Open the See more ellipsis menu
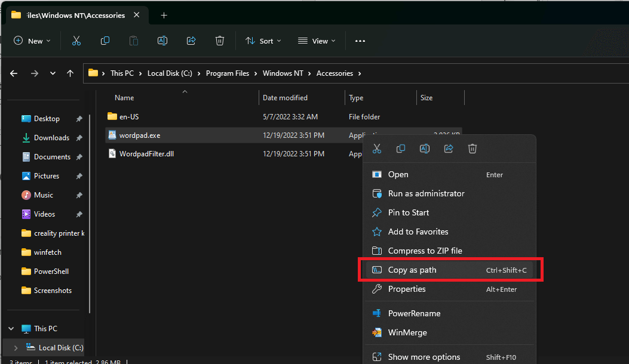Screen dimensions: 629x364 pyautogui.click(x=360, y=41)
